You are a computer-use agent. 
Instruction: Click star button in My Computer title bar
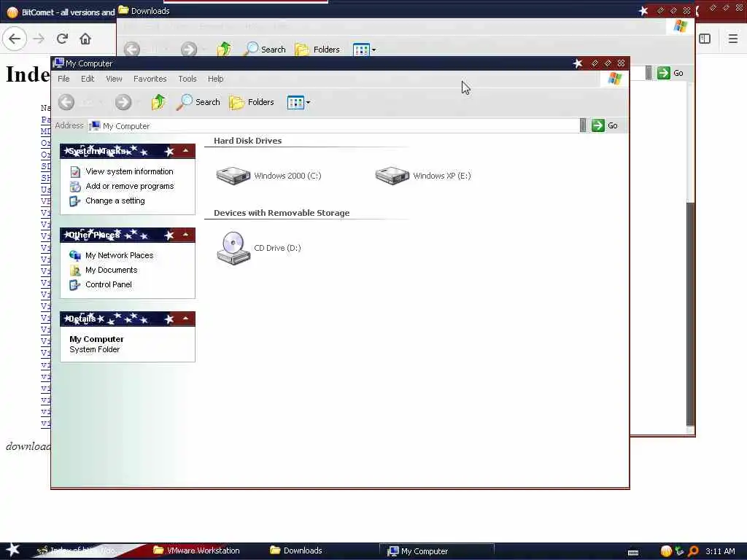[578, 63]
